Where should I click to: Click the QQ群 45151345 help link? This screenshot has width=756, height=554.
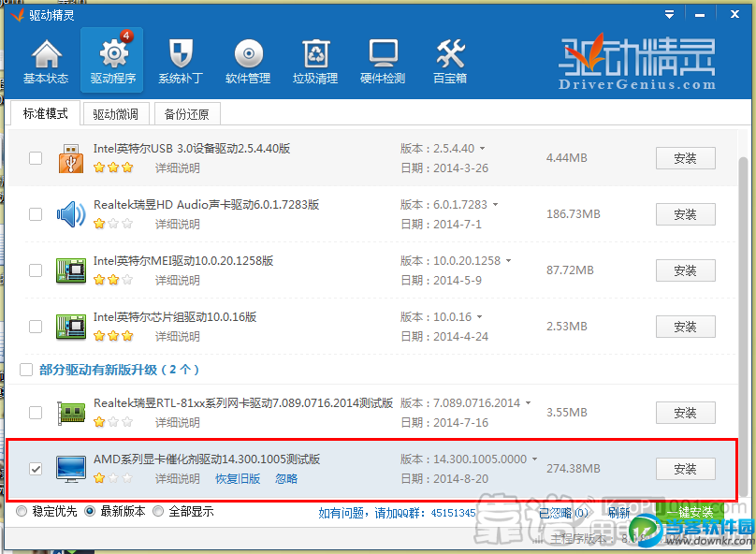[x=397, y=513]
